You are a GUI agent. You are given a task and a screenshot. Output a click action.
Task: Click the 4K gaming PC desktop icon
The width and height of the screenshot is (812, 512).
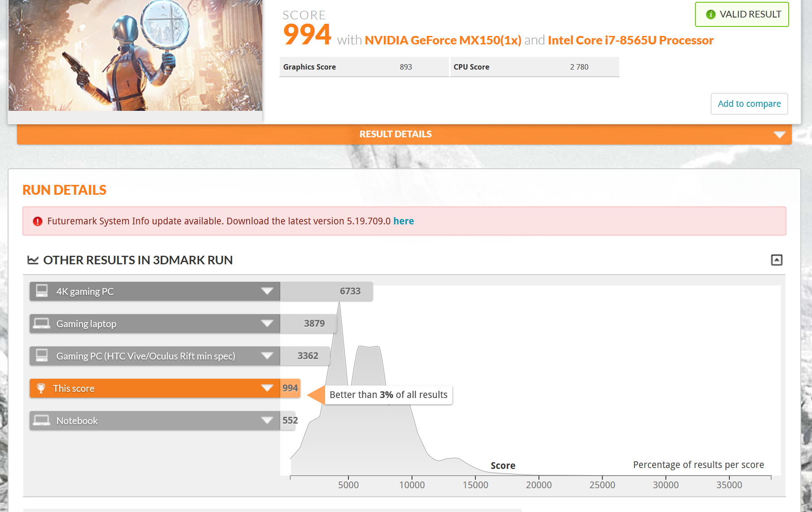point(42,291)
